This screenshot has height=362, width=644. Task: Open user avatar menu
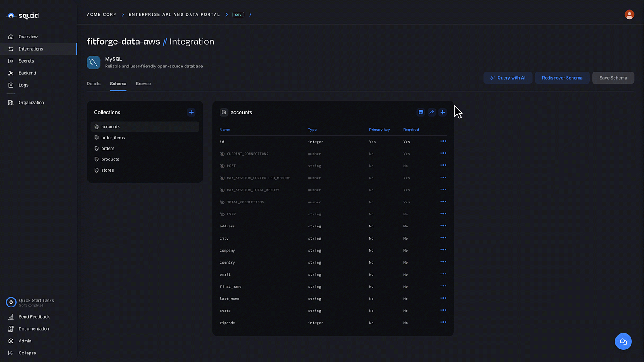click(629, 15)
